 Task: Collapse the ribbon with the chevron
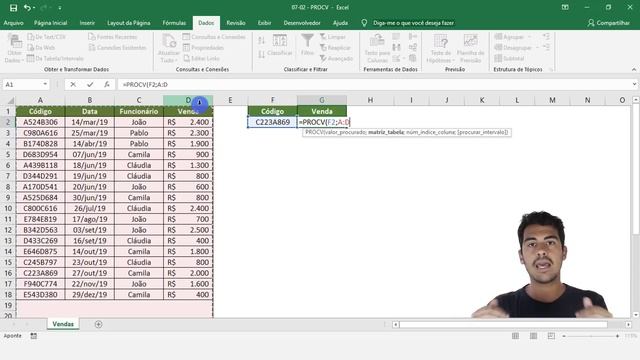[x=634, y=70]
